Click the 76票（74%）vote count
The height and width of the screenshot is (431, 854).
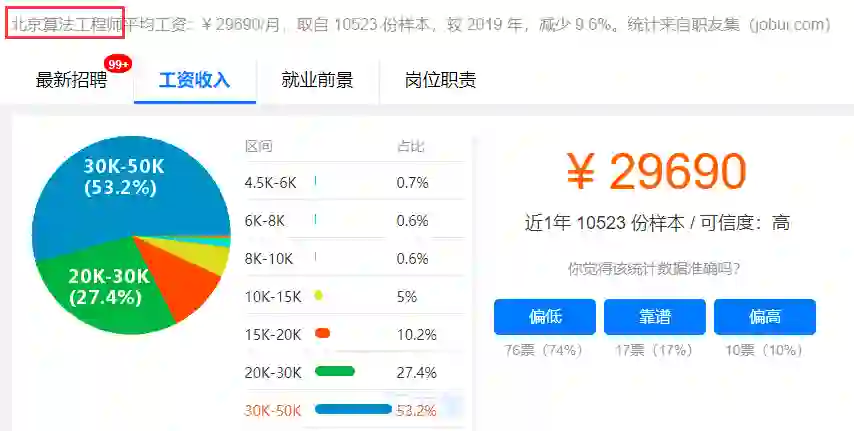tap(544, 350)
